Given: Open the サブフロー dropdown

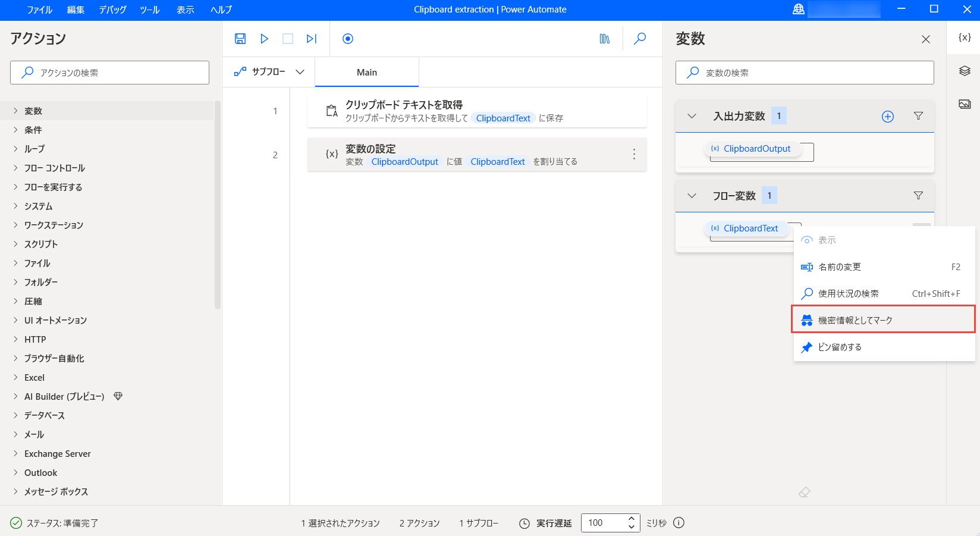Looking at the screenshot, I should (269, 72).
